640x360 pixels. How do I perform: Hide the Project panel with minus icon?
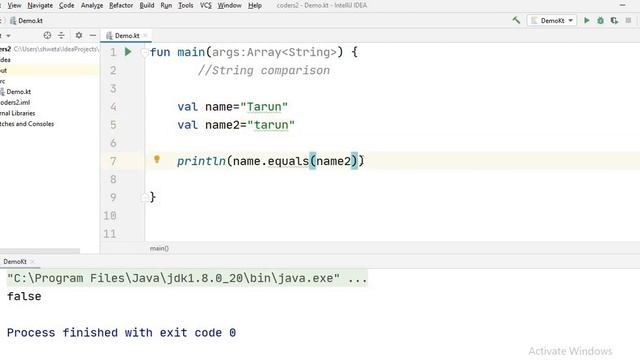point(93,36)
